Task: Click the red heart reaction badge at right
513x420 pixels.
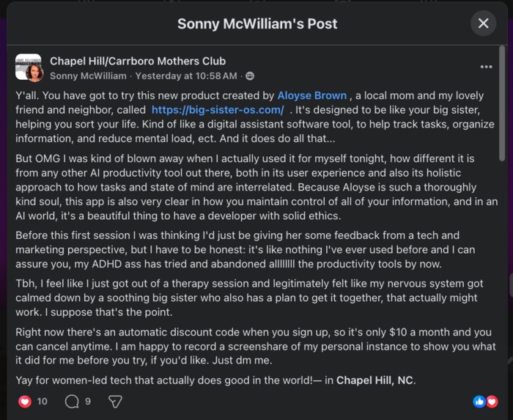Action: coord(492,402)
